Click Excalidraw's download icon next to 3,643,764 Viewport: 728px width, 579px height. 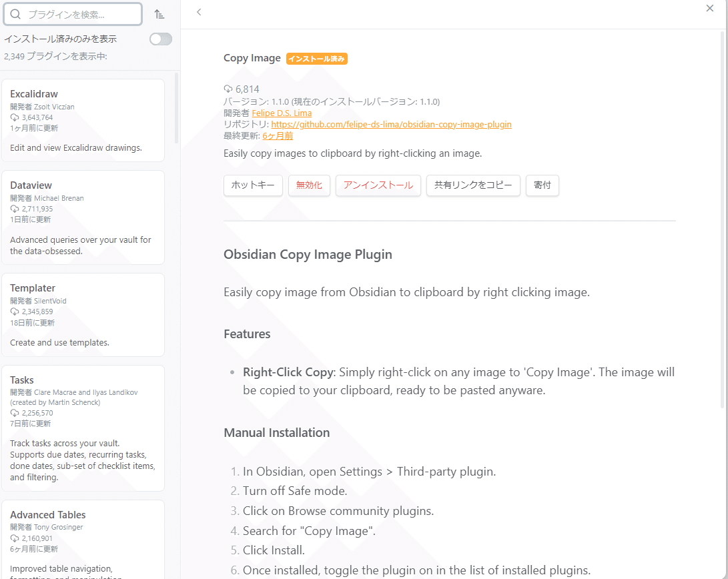point(15,117)
